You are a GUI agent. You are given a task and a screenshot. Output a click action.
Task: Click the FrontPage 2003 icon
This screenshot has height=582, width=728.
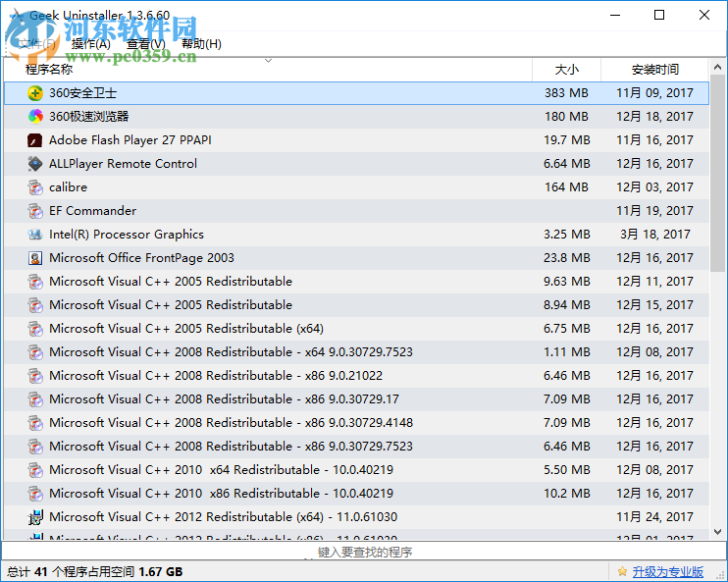click(35, 258)
